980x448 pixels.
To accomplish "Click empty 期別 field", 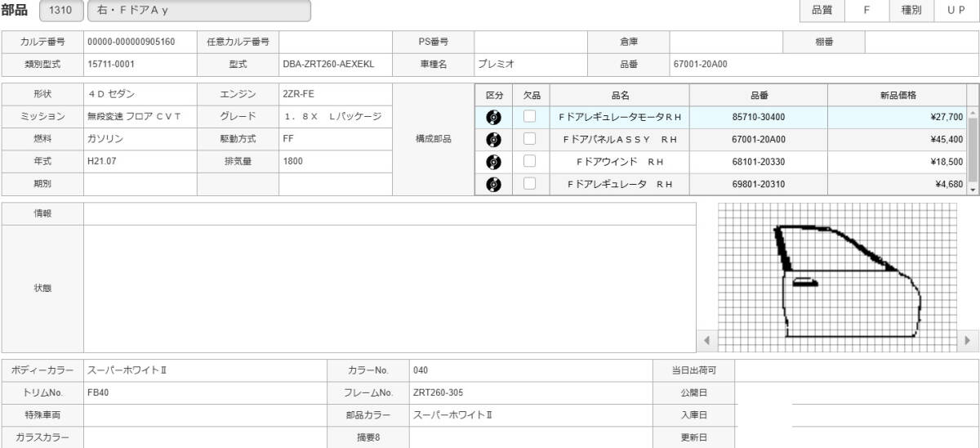I will pos(140,184).
